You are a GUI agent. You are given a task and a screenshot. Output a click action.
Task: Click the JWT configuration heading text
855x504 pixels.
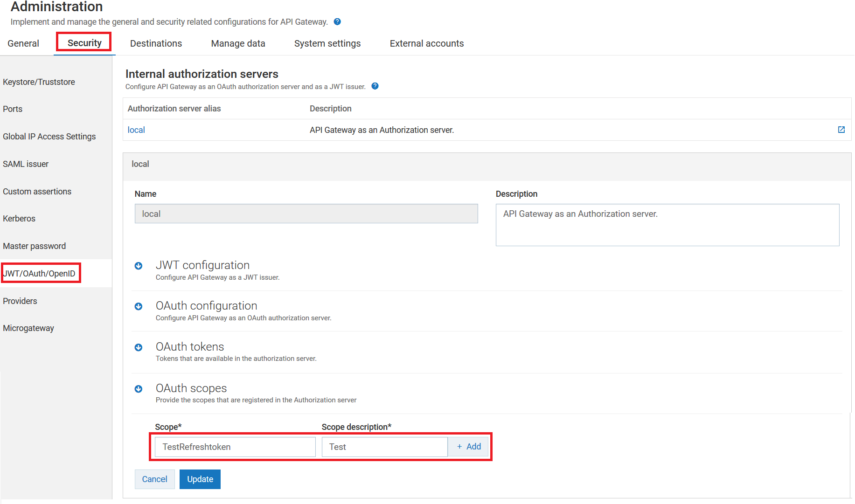[x=202, y=265]
